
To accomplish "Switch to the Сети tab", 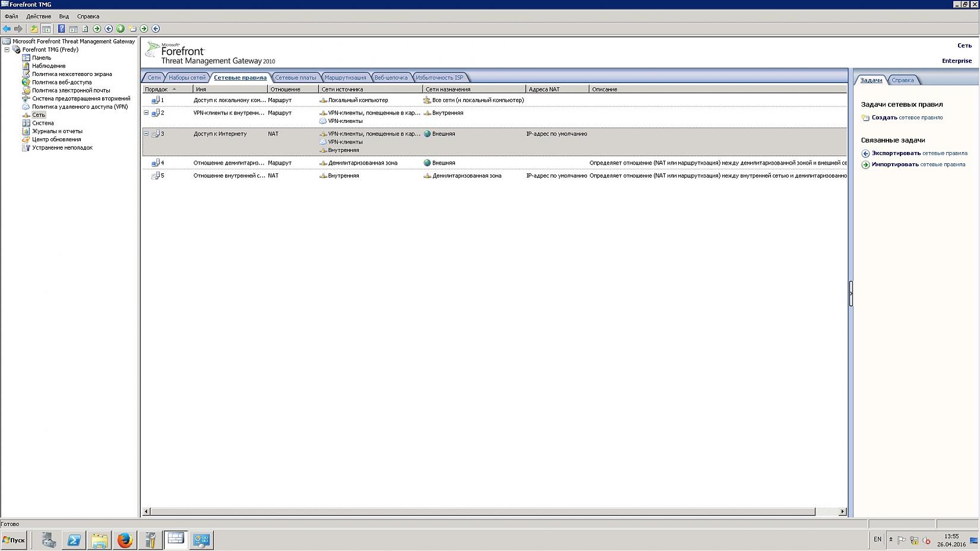I will [154, 78].
